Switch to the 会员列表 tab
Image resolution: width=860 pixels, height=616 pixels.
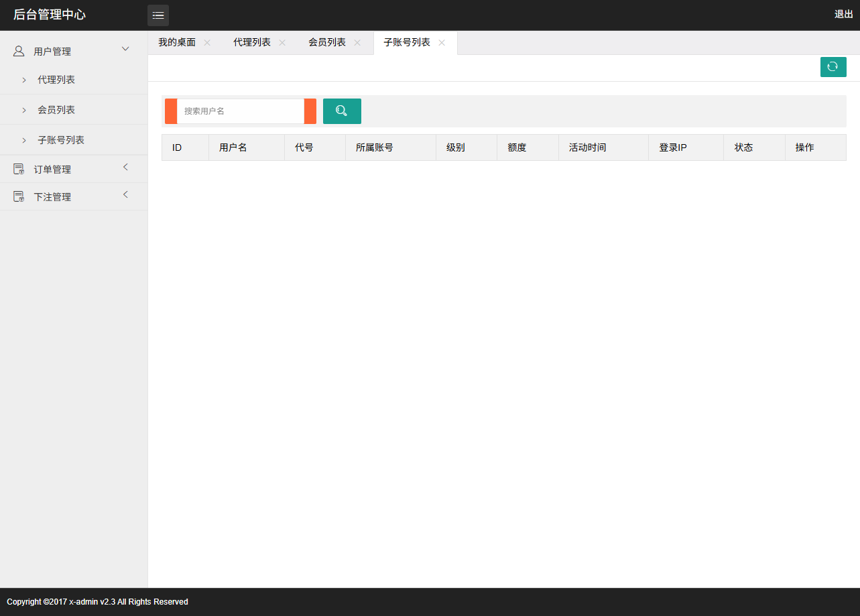click(x=327, y=43)
